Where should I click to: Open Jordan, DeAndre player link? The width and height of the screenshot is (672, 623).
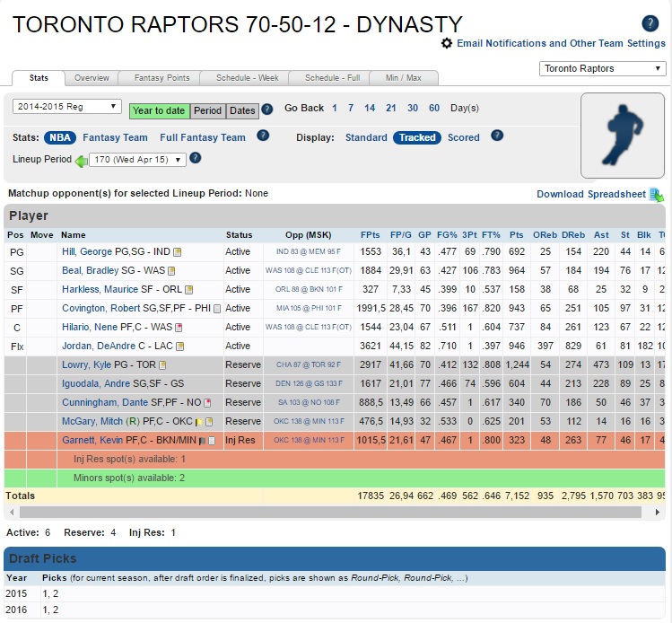click(99, 346)
